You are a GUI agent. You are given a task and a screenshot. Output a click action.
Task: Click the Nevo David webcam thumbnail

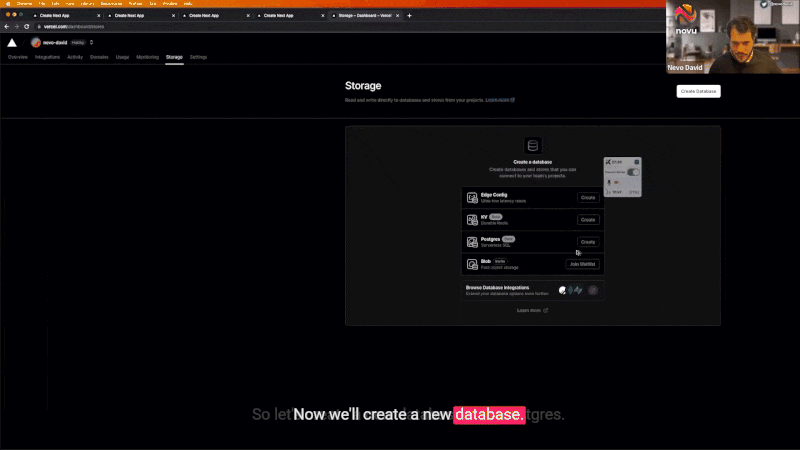(x=733, y=37)
